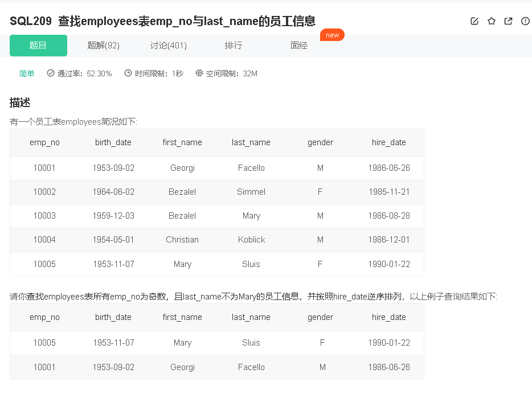Image resolution: width=532 pixels, height=394 pixels.
Task: Click Facello in the result table
Action: click(x=251, y=367)
